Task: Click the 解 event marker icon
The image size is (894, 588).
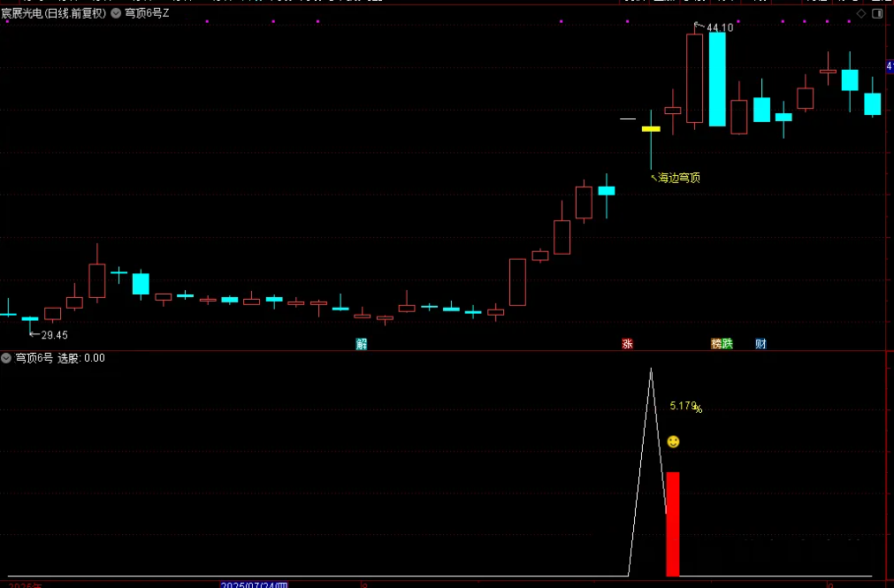Action: click(361, 344)
